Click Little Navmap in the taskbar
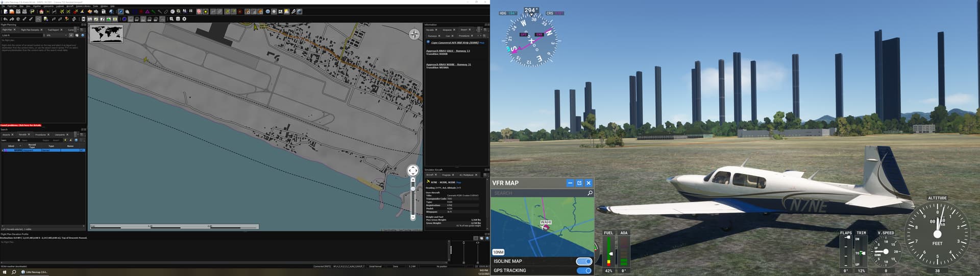Screen dimensions: 980x276 (35, 272)
